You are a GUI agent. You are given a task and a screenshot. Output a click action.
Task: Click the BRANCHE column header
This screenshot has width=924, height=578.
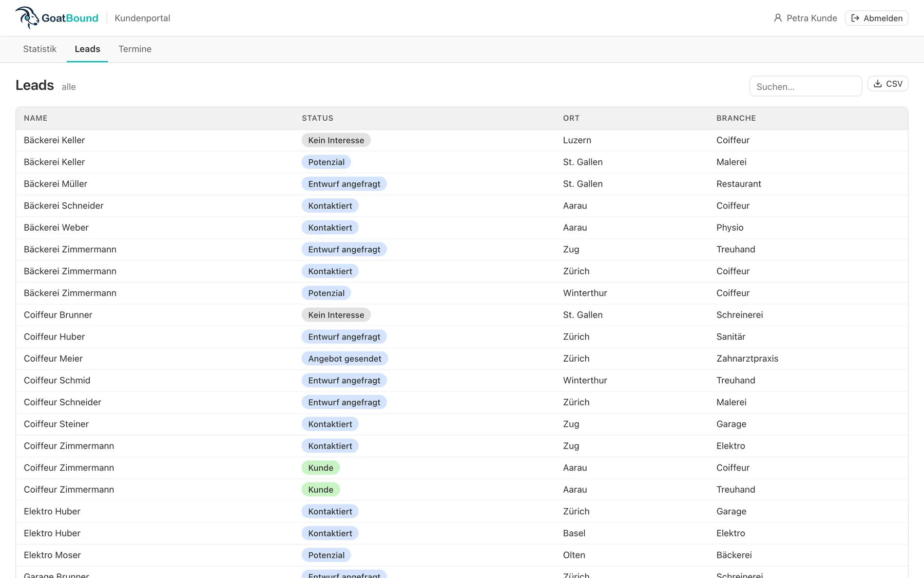736,118
